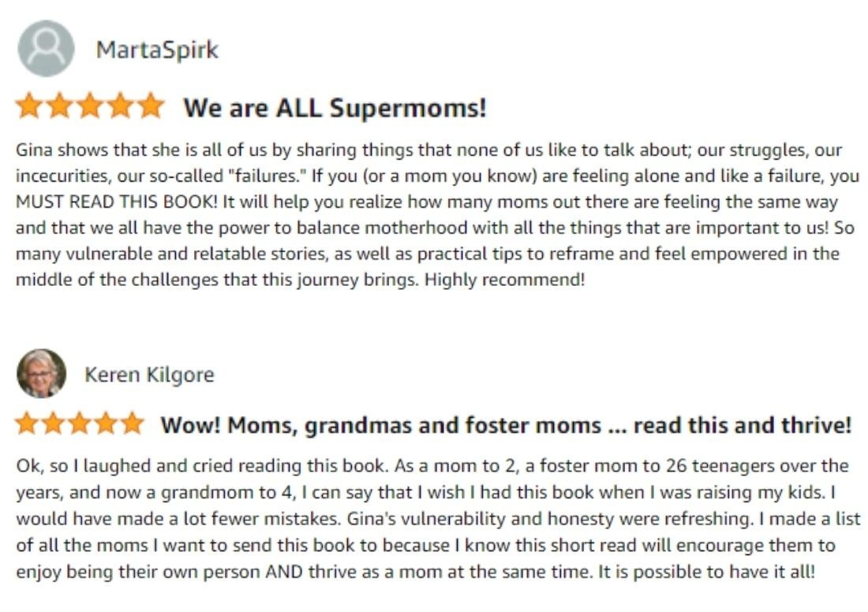Click the third star in Keren Kilgore's rating
Viewport: 868px width, 612px height.
(80, 424)
